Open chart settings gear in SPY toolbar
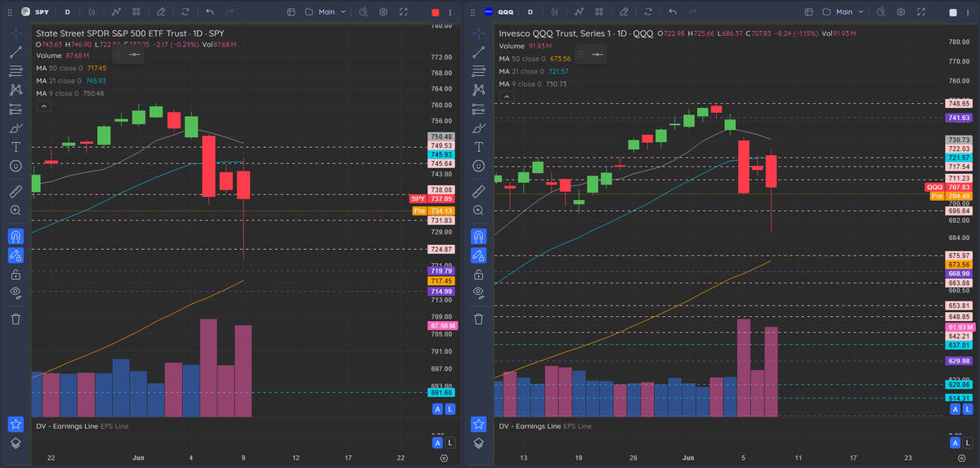Screen dimensions: 980x468 click(384, 12)
